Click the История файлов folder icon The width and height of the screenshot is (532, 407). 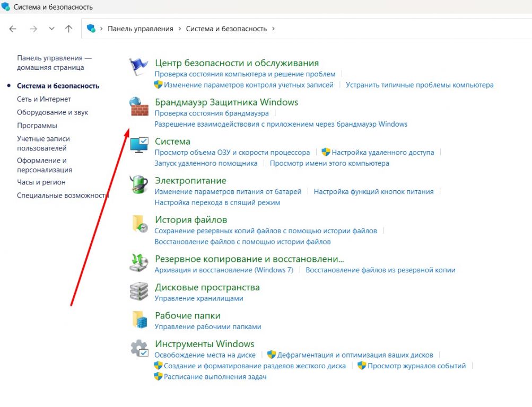[x=139, y=224]
